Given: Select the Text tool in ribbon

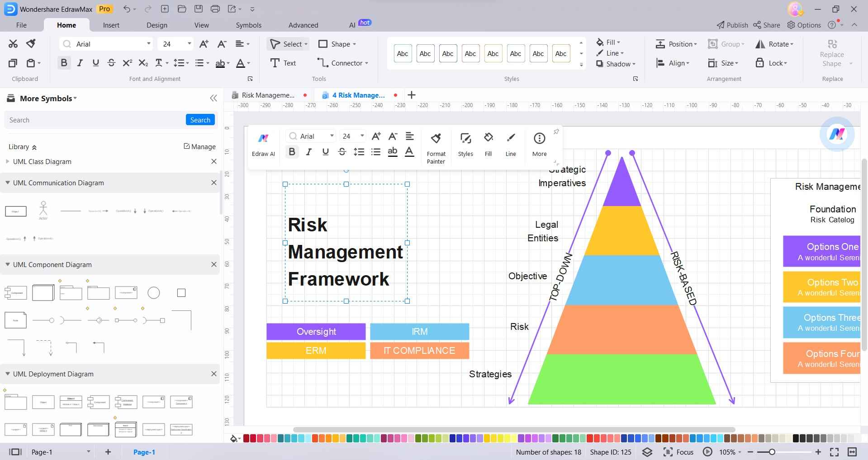Looking at the screenshot, I should pyautogui.click(x=283, y=63).
